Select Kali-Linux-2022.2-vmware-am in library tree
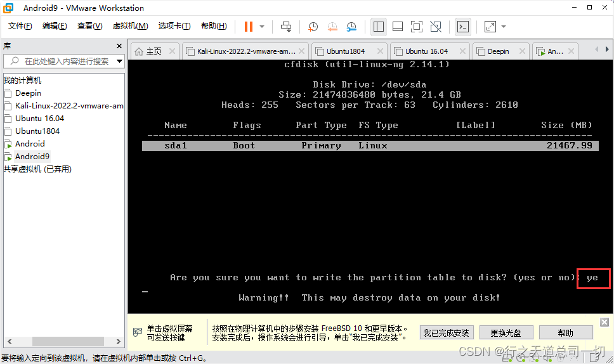Image resolution: width=614 pixels, height=364 pixels. click(x=69, y=106)
